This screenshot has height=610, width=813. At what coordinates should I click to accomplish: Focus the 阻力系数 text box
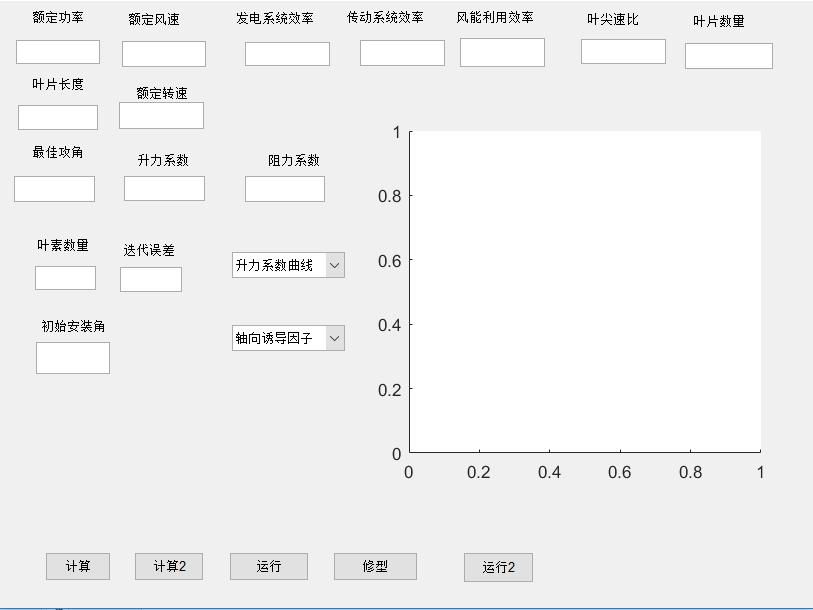coord(285,189)
